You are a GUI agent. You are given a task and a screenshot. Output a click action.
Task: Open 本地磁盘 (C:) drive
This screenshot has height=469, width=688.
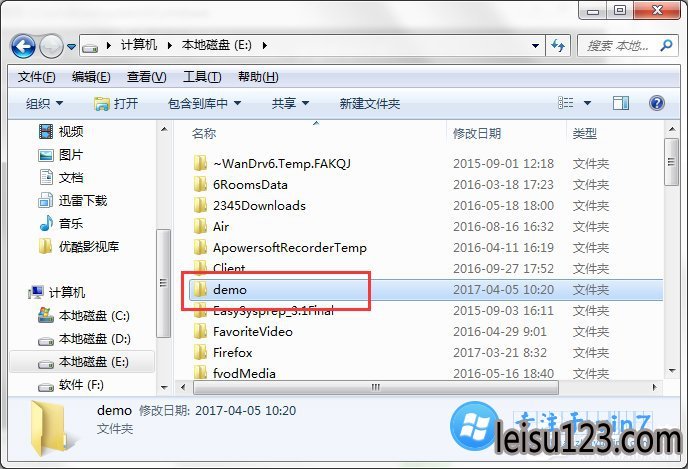(83, 316)
